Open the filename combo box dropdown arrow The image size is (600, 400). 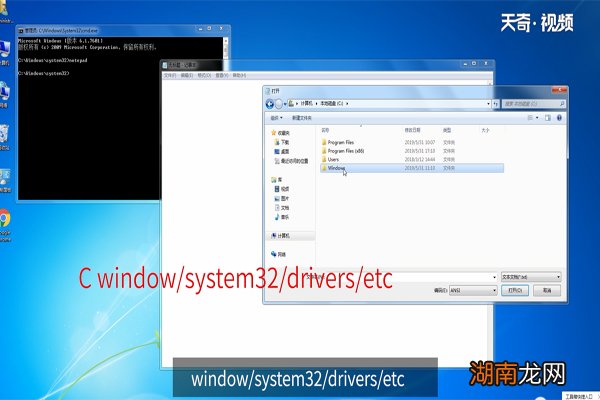494,277
